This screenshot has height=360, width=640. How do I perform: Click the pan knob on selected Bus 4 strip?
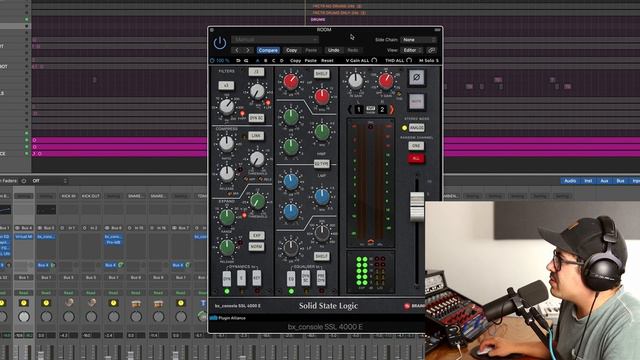[x=24, y=316]
